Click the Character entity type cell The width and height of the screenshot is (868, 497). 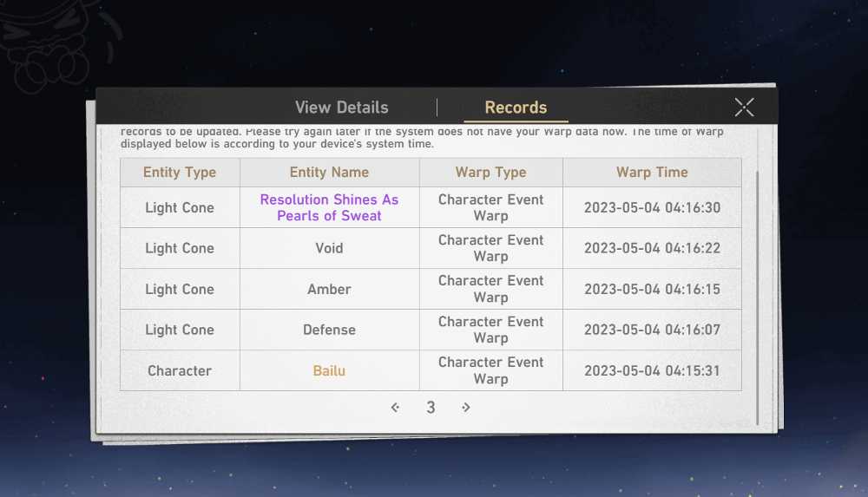pyautogui.click(x=180, y=371)
